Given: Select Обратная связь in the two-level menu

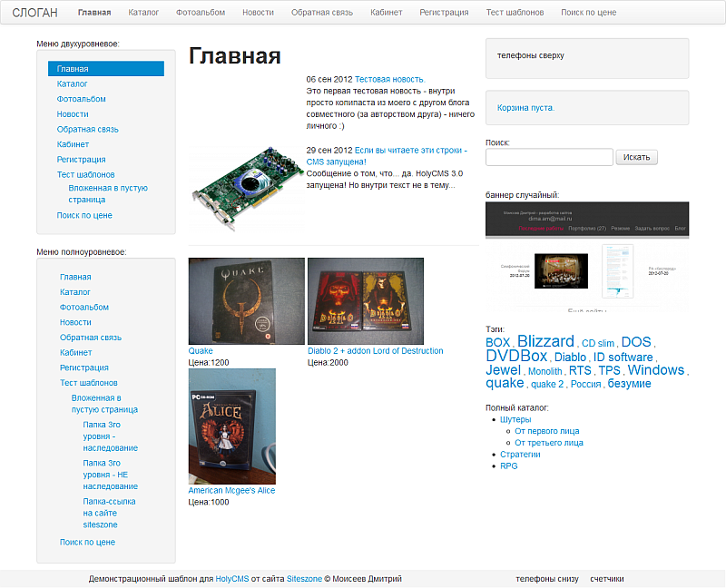Looking at the screenshot, I should click(x=87, y=129).
